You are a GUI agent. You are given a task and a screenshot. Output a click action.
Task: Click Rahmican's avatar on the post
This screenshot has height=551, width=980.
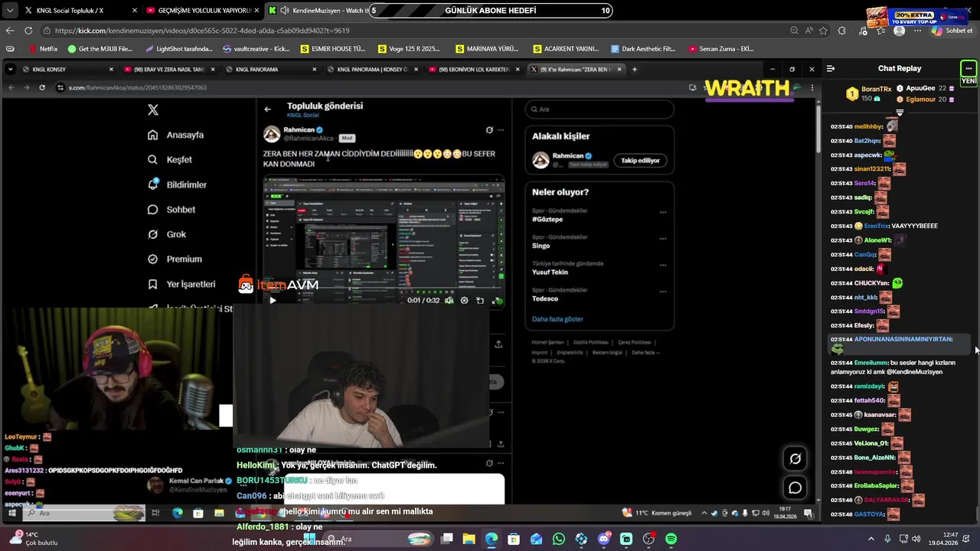272,134
